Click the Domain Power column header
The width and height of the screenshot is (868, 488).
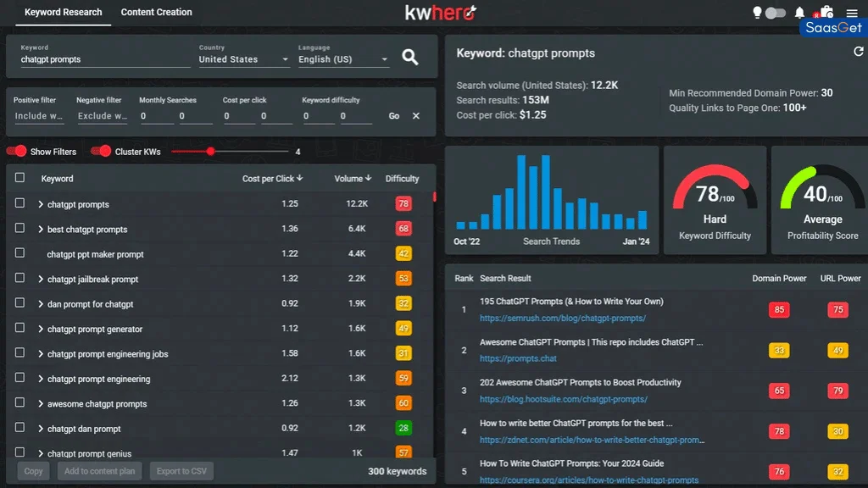(779, 278)
